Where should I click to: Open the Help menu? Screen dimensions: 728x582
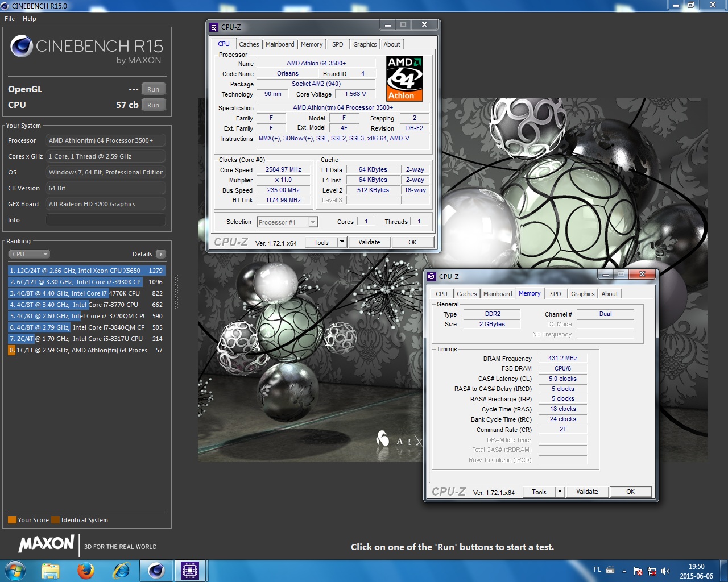[x=30, y=19]
